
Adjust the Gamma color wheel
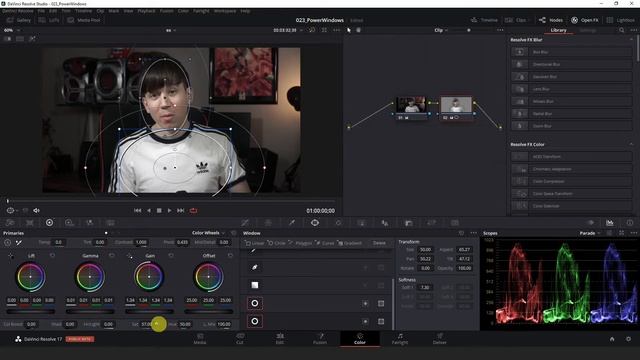[x=90, y=277]
